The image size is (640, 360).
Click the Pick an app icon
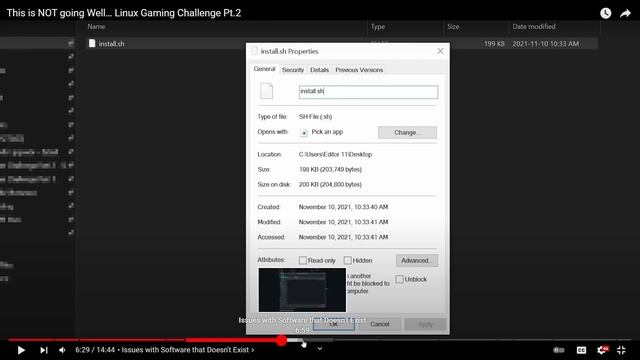point(304,132)
